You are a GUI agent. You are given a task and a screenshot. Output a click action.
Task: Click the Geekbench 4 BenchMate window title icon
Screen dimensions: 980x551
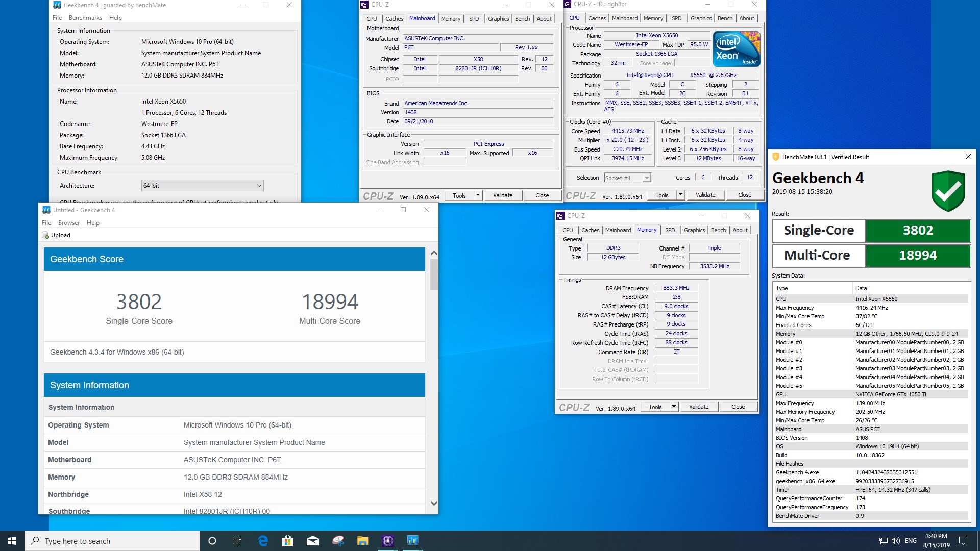[57, 5]
